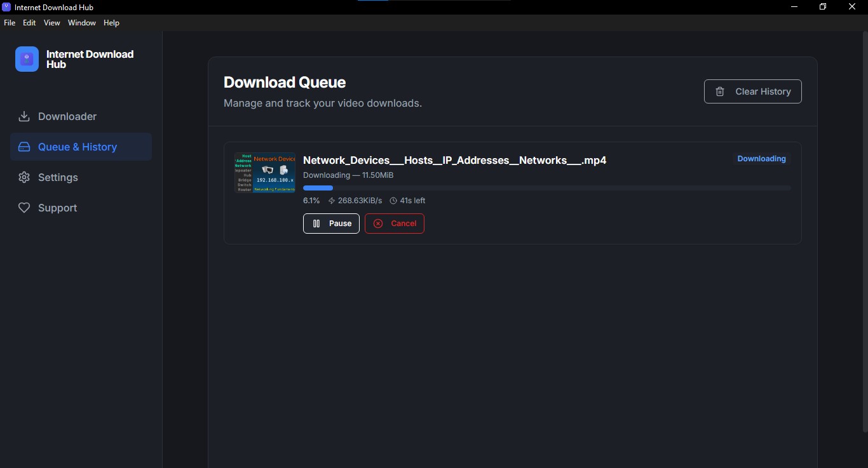Image resolution: width=868 pixels, height=468 pixels.
Task: Open the Window menu
Action: (x=81, y=23)
